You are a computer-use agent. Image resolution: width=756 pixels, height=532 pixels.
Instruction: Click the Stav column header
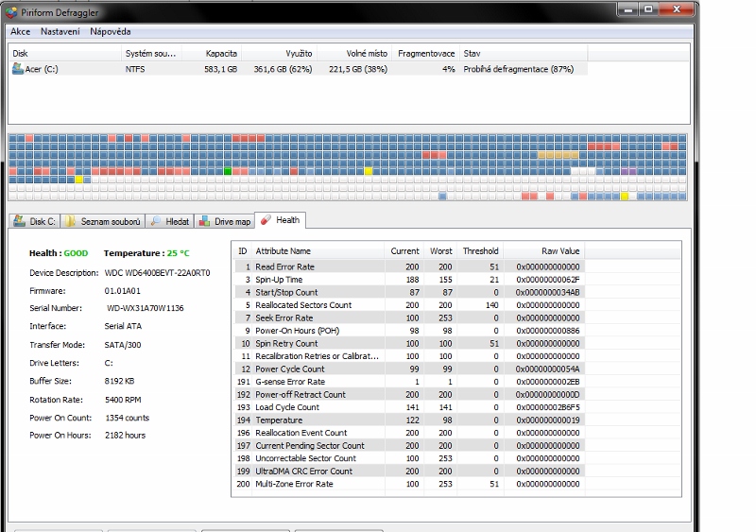pyautogui.click(x=524, y=54)
